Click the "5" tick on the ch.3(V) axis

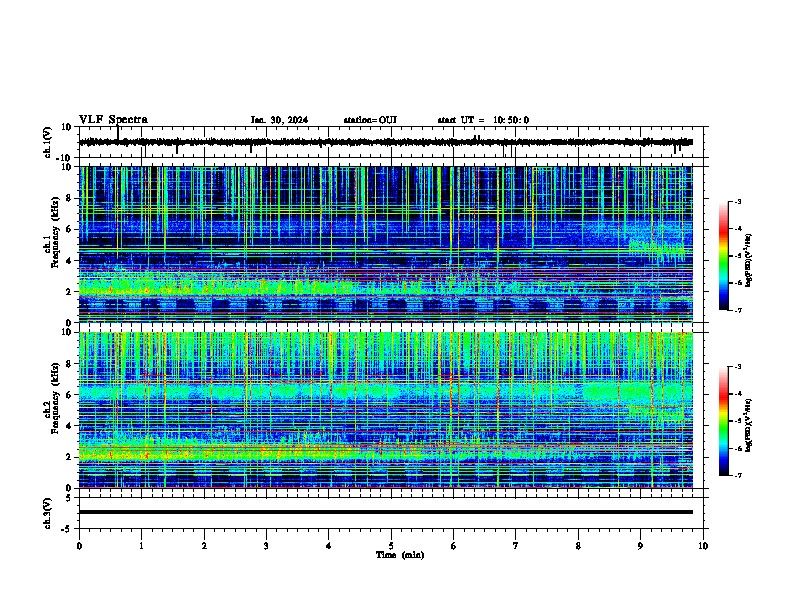point(70,498)
